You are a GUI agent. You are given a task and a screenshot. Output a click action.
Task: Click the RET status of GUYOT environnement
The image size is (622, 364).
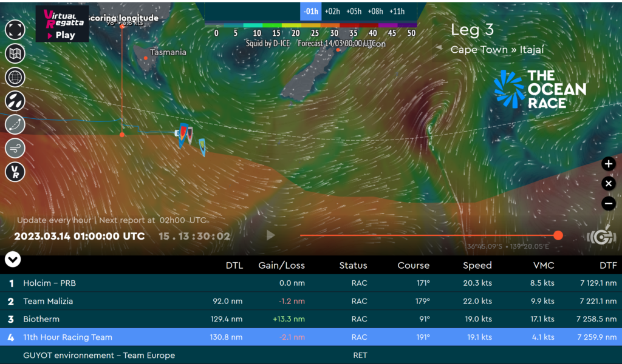(x=360, y=356)
